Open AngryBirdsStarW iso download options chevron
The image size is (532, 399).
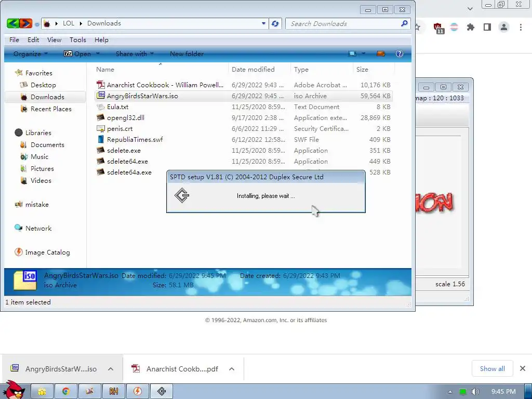[111, 369]
